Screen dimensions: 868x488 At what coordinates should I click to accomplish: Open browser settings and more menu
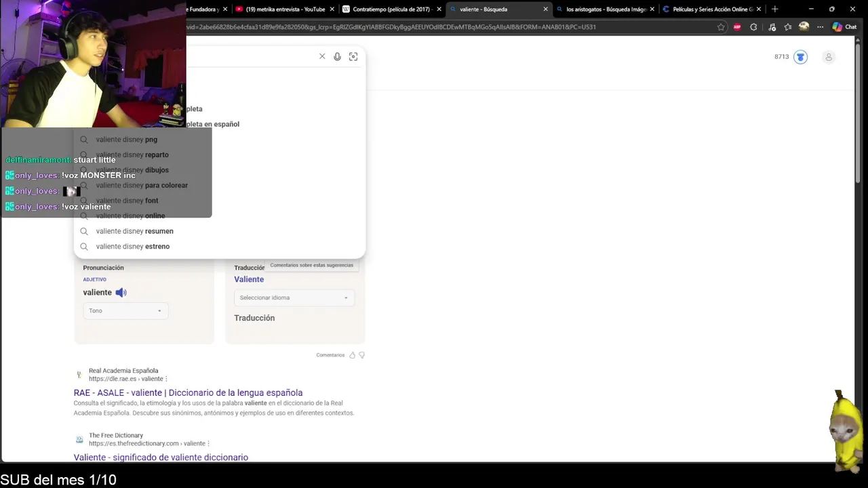coord(820,27)
